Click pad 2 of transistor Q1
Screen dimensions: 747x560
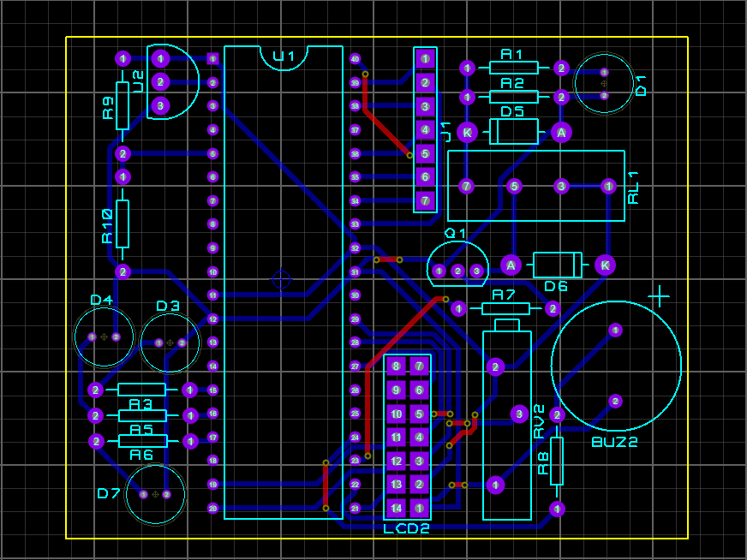click(x=457, y=271)
